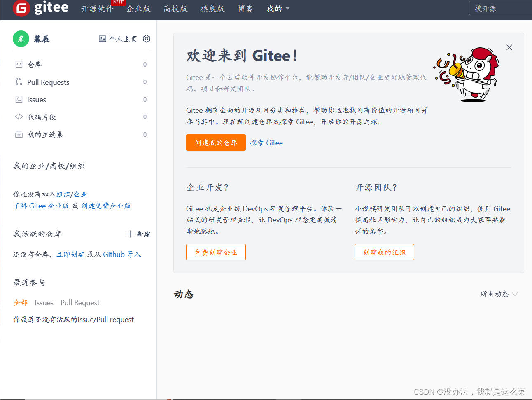Open the 仓库 sidebar entry
This screenshot has width=532, height=400.
point(82,64)
